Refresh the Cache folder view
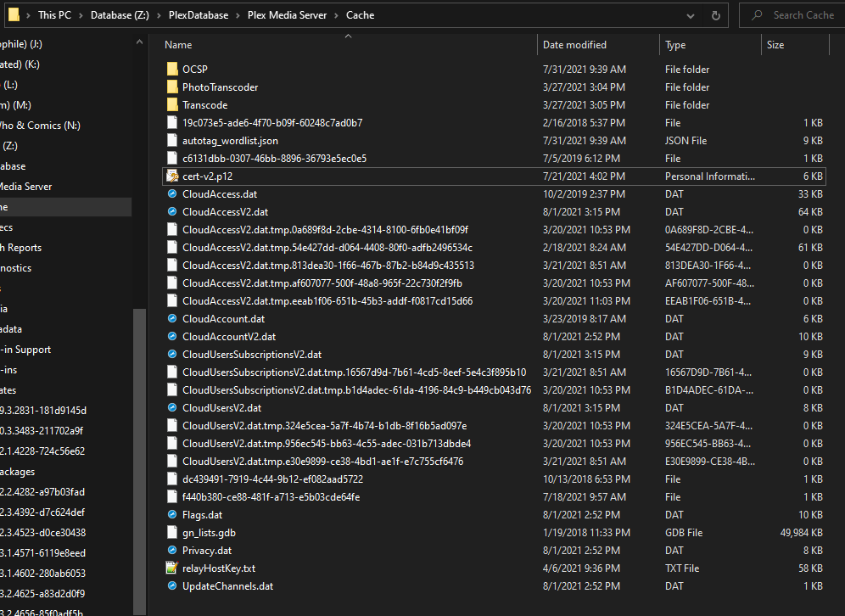The height and width of the screenshot is (616, 845). click(716, 15)
